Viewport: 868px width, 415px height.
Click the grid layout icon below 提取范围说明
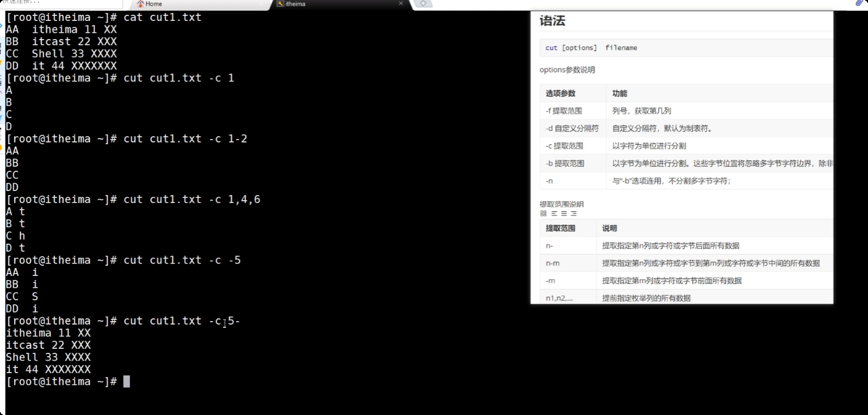[x=542, y=213]
